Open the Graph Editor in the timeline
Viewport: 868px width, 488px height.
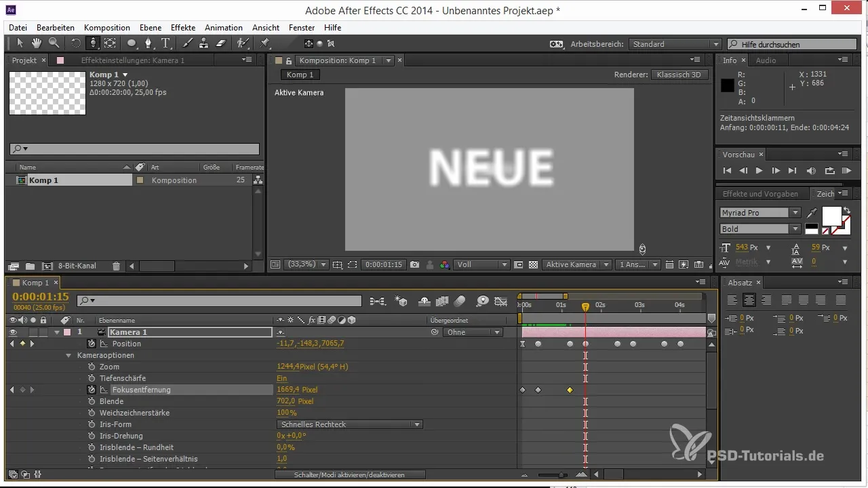coord(501,301)
